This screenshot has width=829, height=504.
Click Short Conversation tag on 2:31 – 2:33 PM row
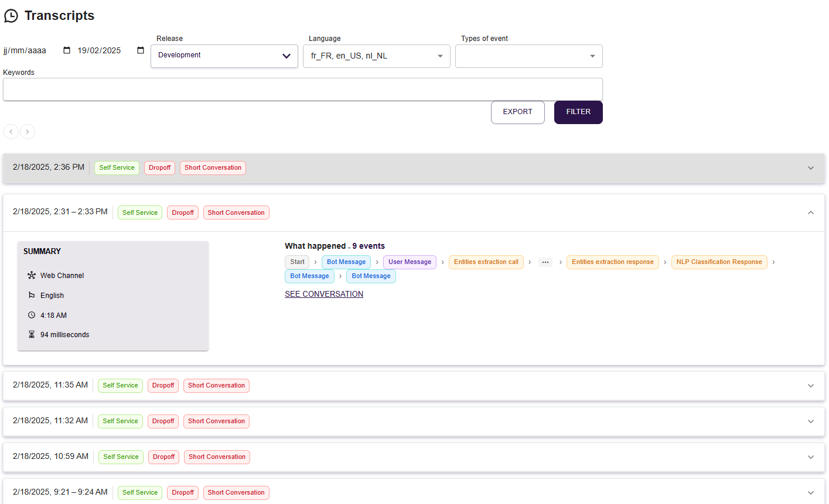(x=236, y=213)
